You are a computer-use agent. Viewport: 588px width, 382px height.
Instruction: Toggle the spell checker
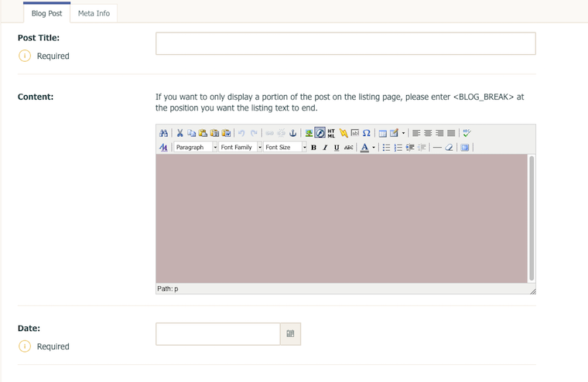click(x=467, y=133)
